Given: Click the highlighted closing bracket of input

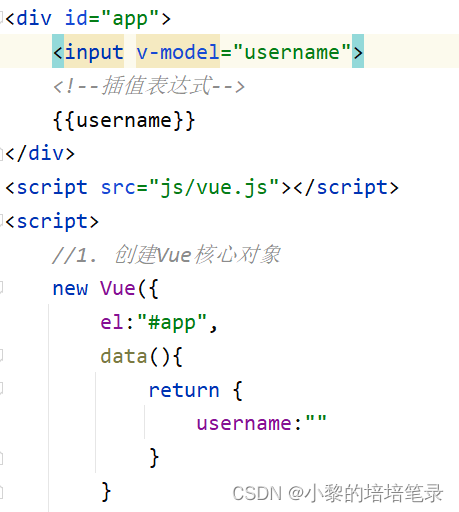Looking at the screenshot, I should coord(358,52).
